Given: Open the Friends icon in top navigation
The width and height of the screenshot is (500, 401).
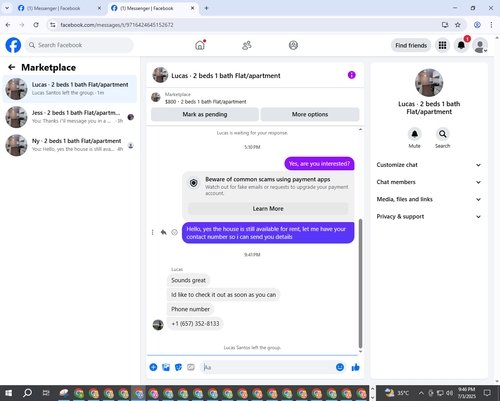Looking at the screenshot, I should click(x=247, y=45).
